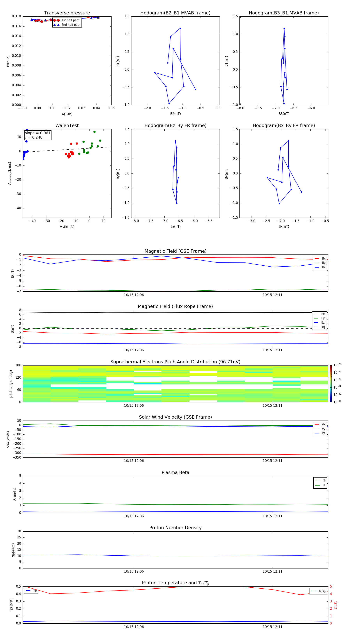
Task: Click the "Hodogram(Bz_By FR frame)" title
Action: click(175, 125)
